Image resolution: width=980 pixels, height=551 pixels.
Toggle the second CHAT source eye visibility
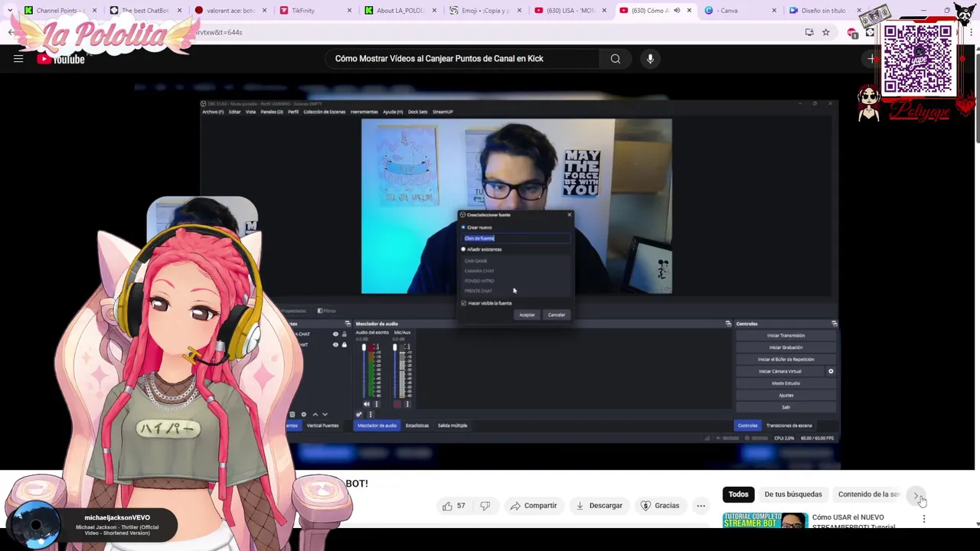tap(335, 345)
